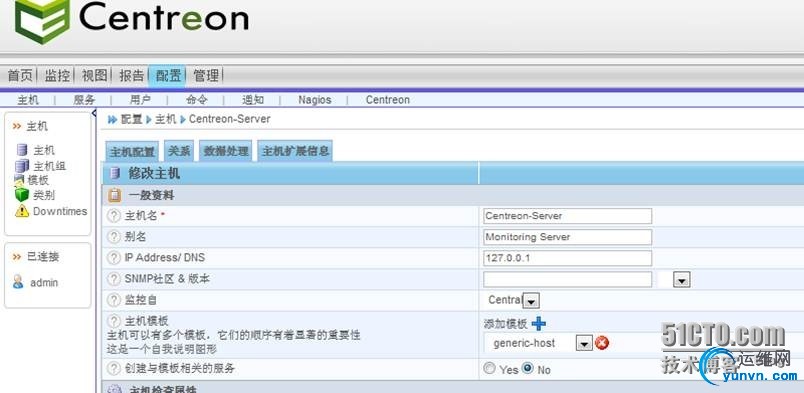
Task: Open the 用户 submenu item
Action: 140,100
